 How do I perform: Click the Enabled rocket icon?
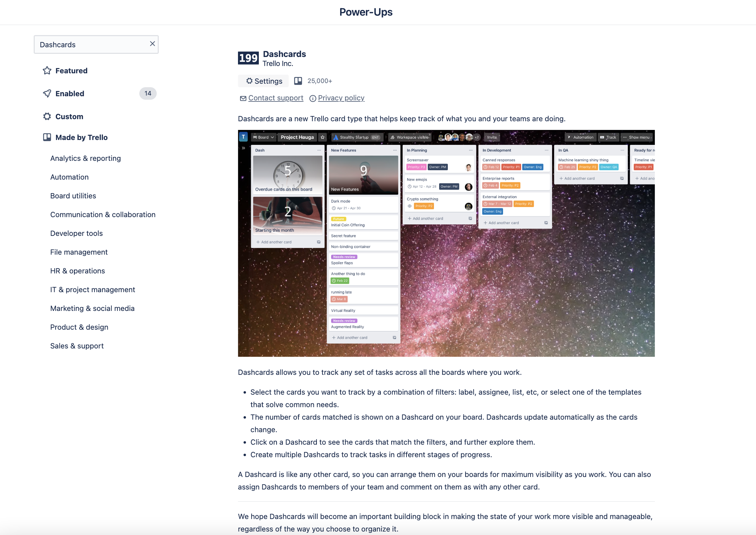pos(47,93)
